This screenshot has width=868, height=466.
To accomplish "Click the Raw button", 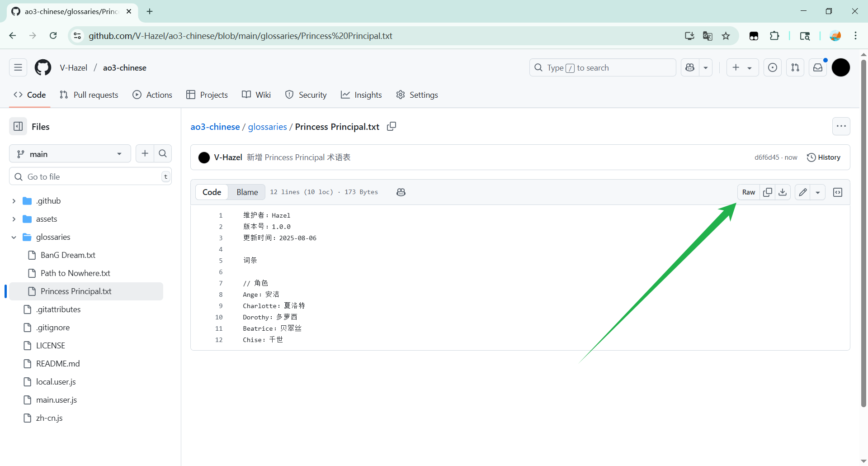I will (x=748, y=192).
